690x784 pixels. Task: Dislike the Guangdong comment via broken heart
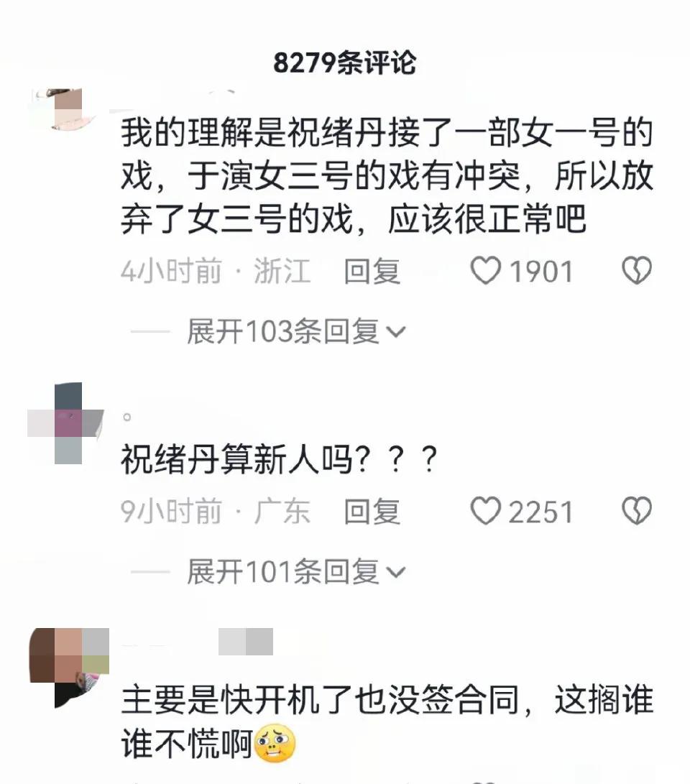coord(637,510)
